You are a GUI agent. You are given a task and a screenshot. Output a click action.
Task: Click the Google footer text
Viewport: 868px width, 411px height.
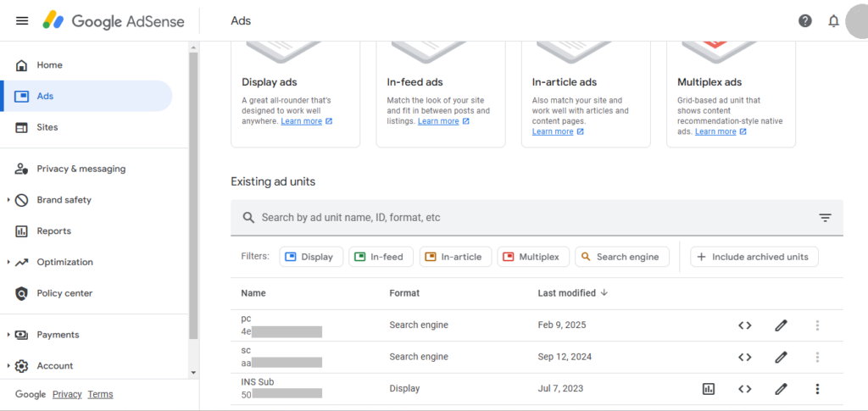(31, 394)
